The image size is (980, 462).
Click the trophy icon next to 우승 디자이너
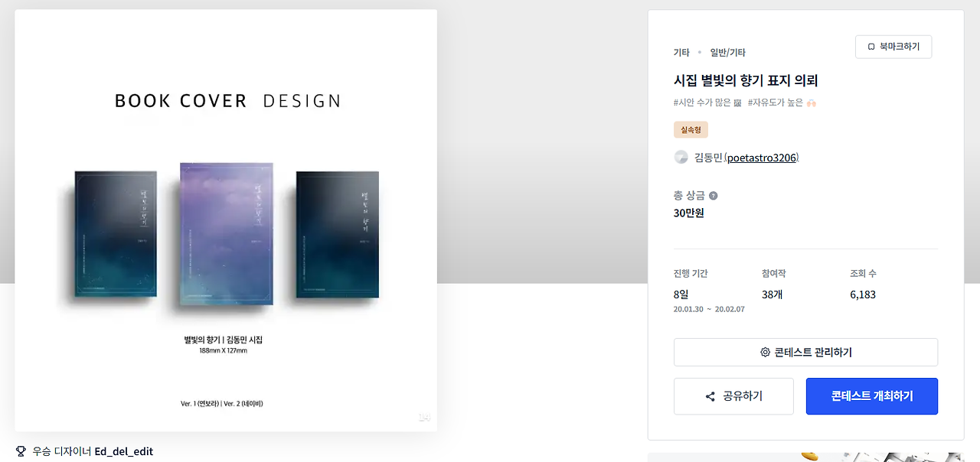[21, 451]
